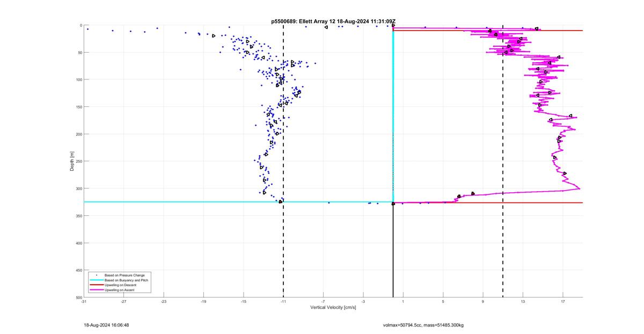Click the y-axis tick label '200'
Viewport: 644px width, 334px height.
click(x=78, y=134)
